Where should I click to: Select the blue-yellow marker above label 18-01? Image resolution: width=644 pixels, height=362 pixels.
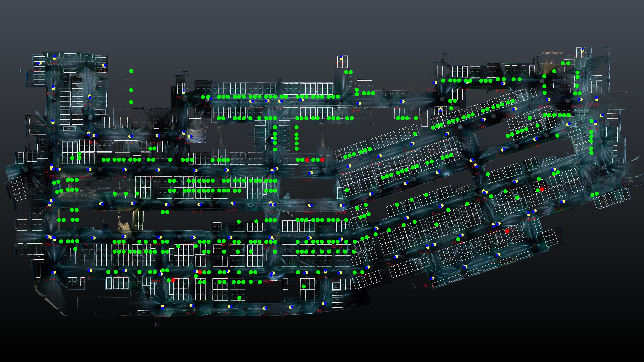53,122
